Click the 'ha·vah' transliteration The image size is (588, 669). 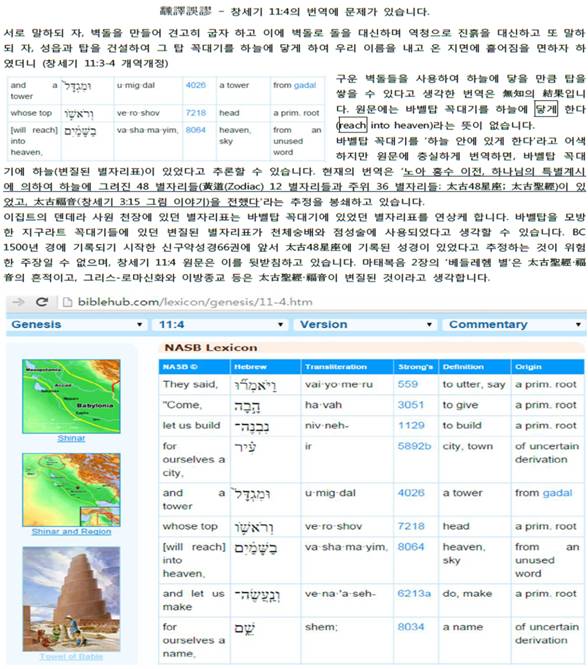[x=323, y=405]
